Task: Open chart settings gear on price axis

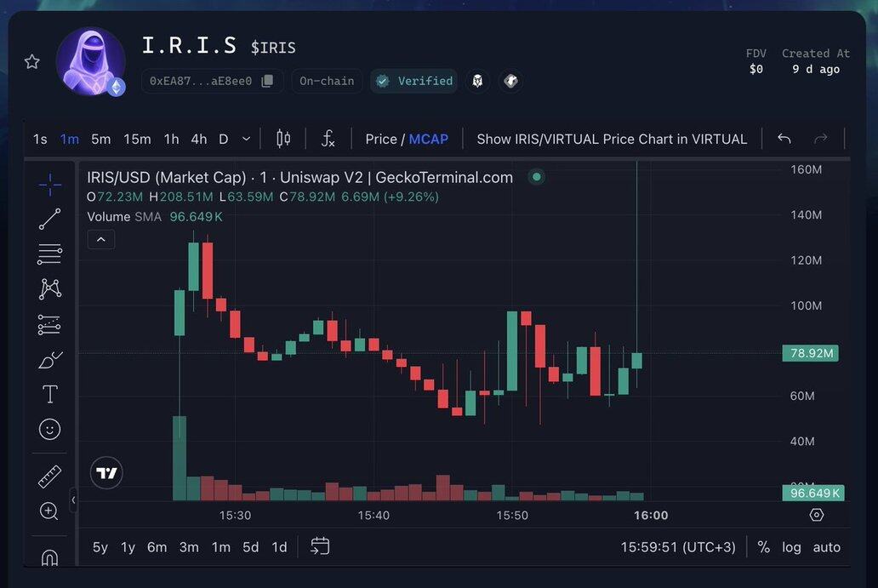Action: click(x=816, y=515)
